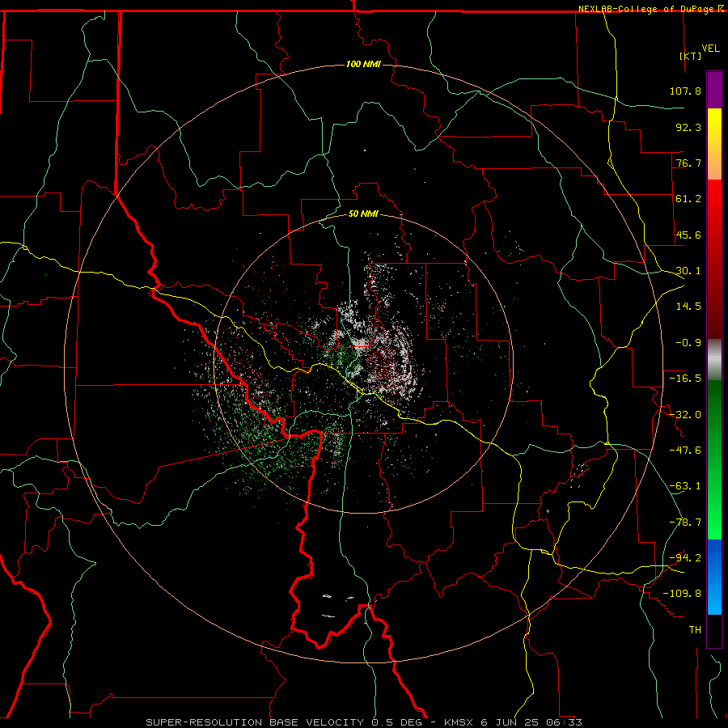Click the 45.6 velocity scale value
Image resolution: width=728 pixels, height=728 pixels.
pyautogui.click(x=688, y=235)
